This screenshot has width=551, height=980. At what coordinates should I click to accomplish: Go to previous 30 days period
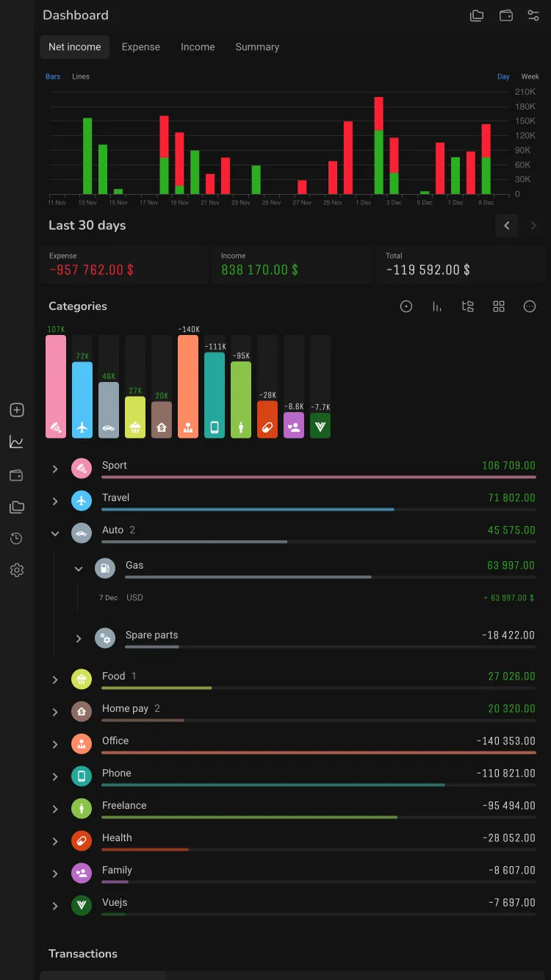tap(507, 226)
